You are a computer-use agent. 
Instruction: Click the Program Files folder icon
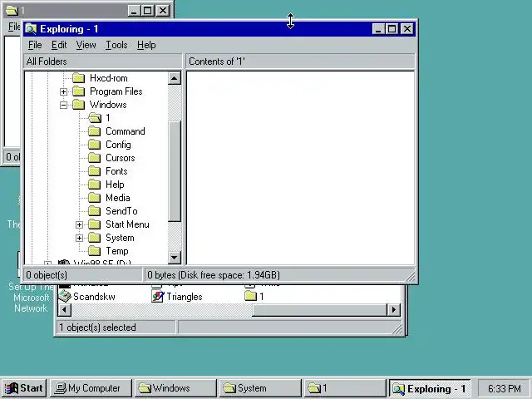pyautogui.click(x=79, y=91)
